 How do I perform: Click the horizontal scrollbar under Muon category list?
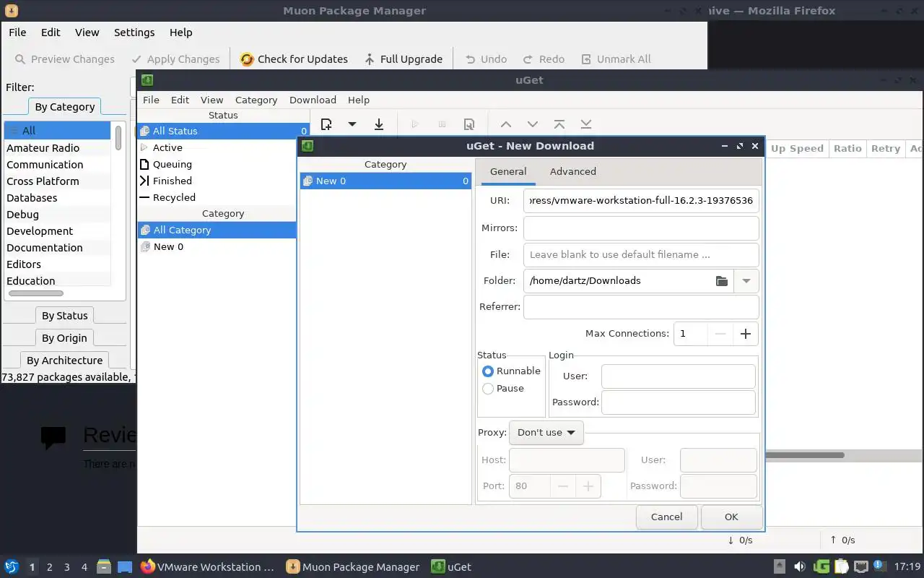coord(35,293)
